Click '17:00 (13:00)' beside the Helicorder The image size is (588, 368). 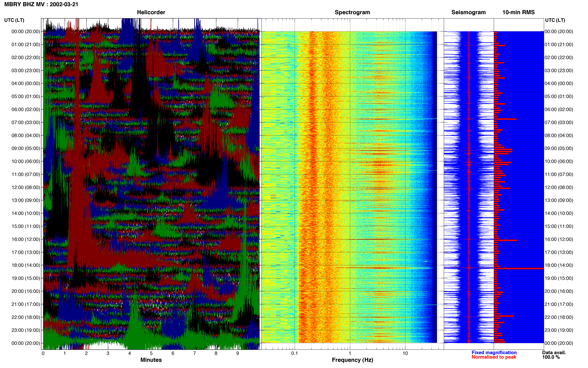click(26, 252)
